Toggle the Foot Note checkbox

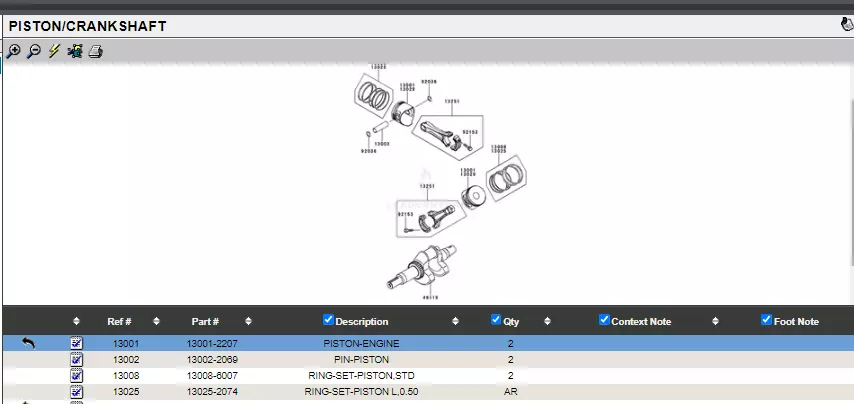(x=766, y=320)
